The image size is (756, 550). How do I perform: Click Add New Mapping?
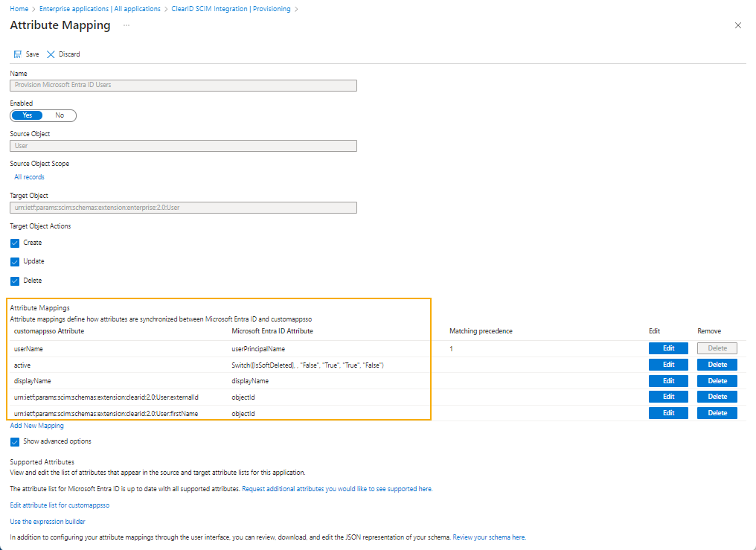[36, 425]
